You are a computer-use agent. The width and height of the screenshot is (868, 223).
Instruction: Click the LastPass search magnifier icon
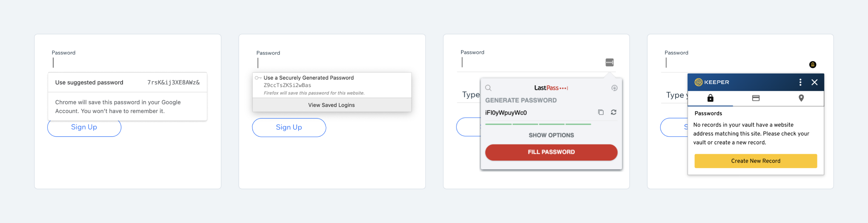click(x=488, y=88)
